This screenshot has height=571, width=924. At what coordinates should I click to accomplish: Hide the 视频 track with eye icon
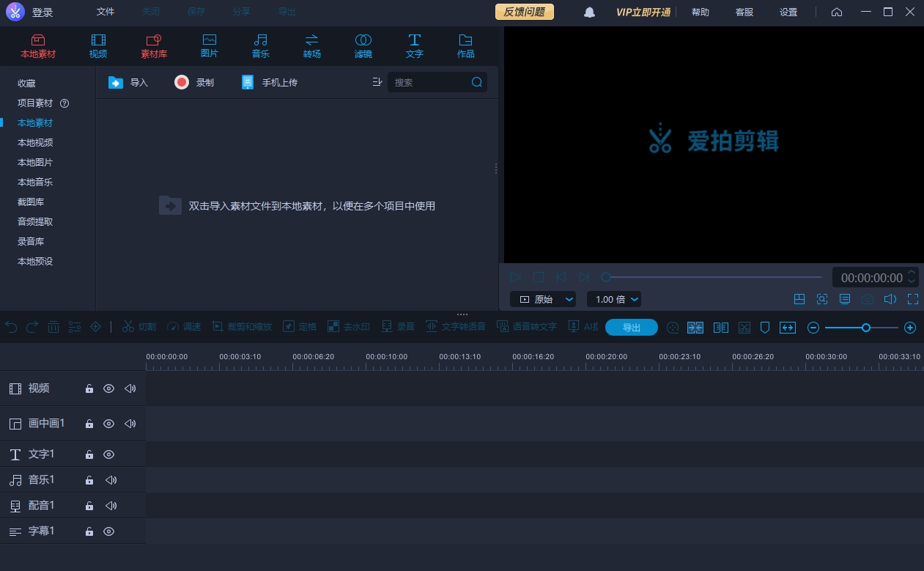pyautogui.click(x=108, y=388)
